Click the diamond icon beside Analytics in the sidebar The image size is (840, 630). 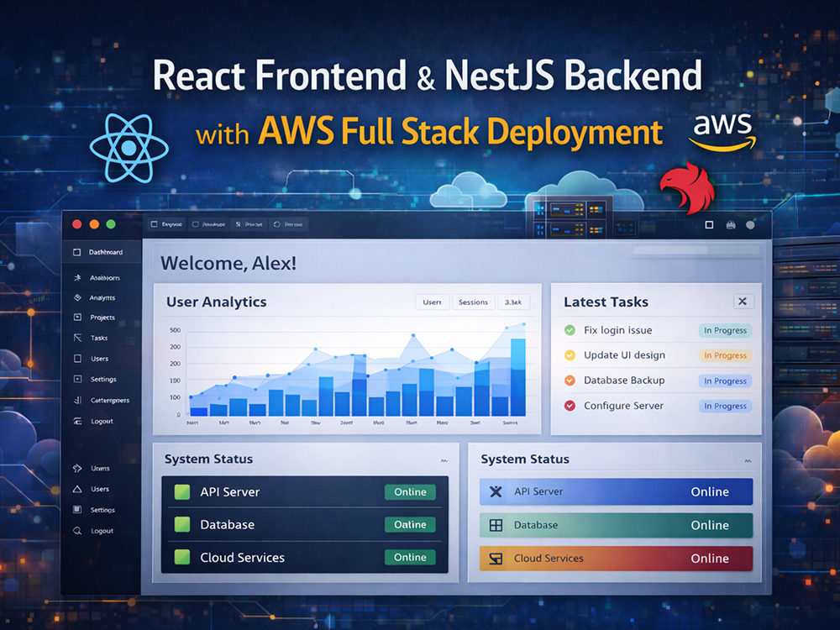[x=77, y=297]
